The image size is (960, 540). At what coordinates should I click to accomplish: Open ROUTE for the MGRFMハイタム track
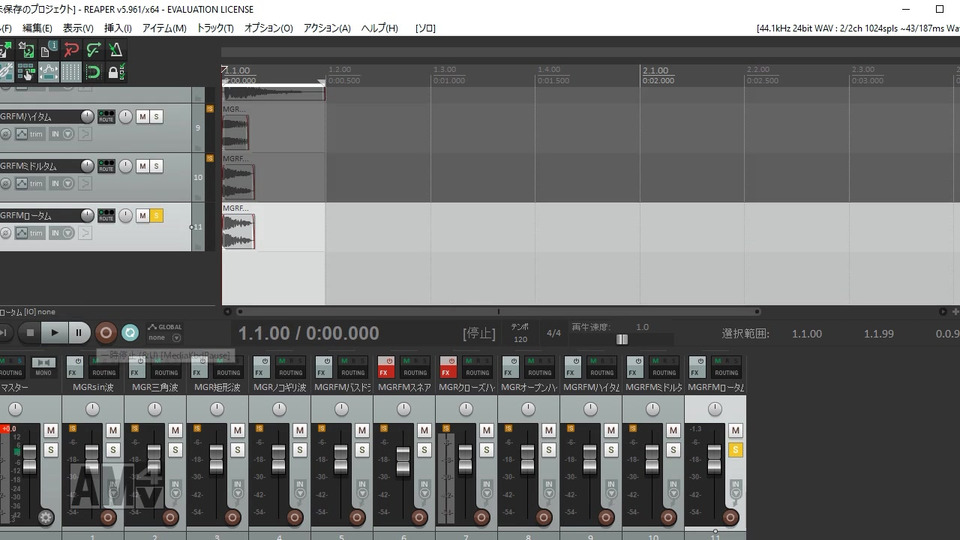pos(106,117)
